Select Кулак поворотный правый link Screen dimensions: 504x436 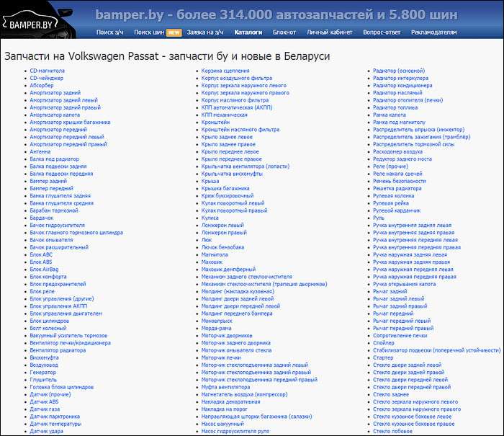234,210
